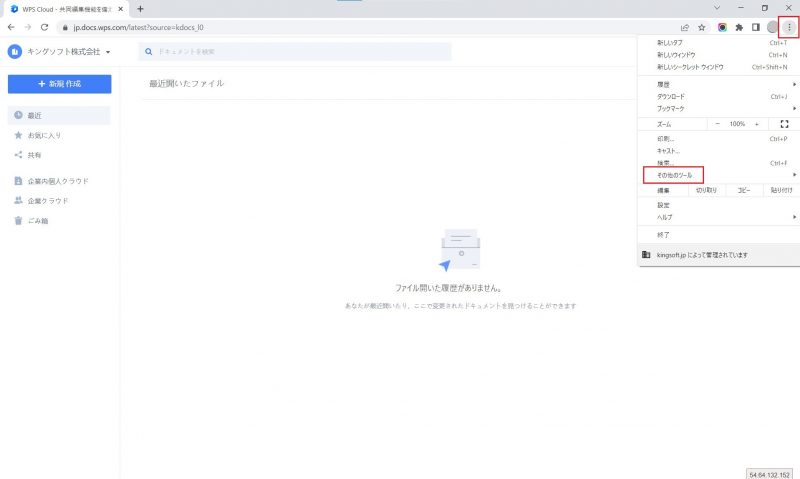Expand the 履歴 history submenu
Screen dimensions: 800x479
(x=664, y=84)
